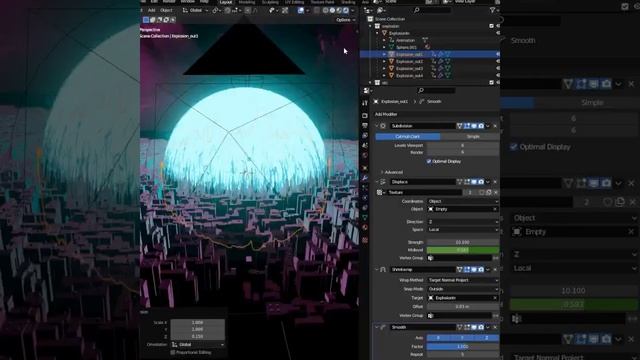The height and width of the screenshot is (360, 640).
Task: Collapse the Shrinkwrap modifier panel
Action: pos(377,269)
